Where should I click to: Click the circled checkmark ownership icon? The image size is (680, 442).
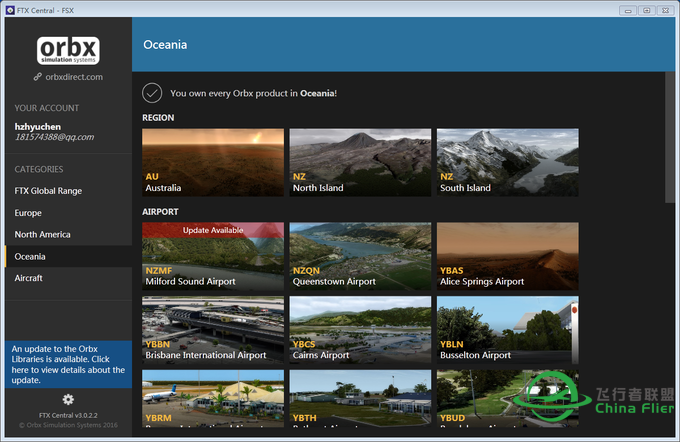click(x=152, y=93)
